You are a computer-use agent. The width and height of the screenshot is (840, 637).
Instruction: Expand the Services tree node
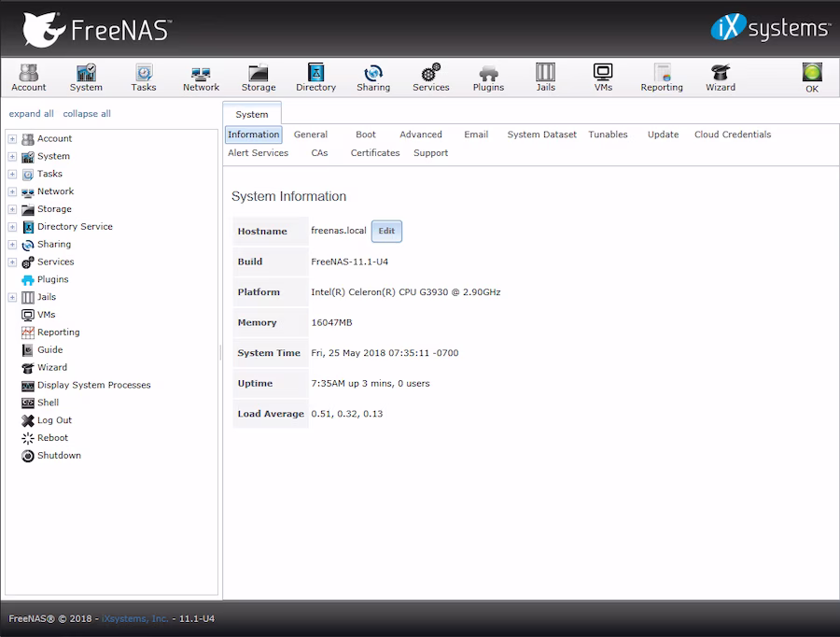pyautogui.click(x=12, y=262)
